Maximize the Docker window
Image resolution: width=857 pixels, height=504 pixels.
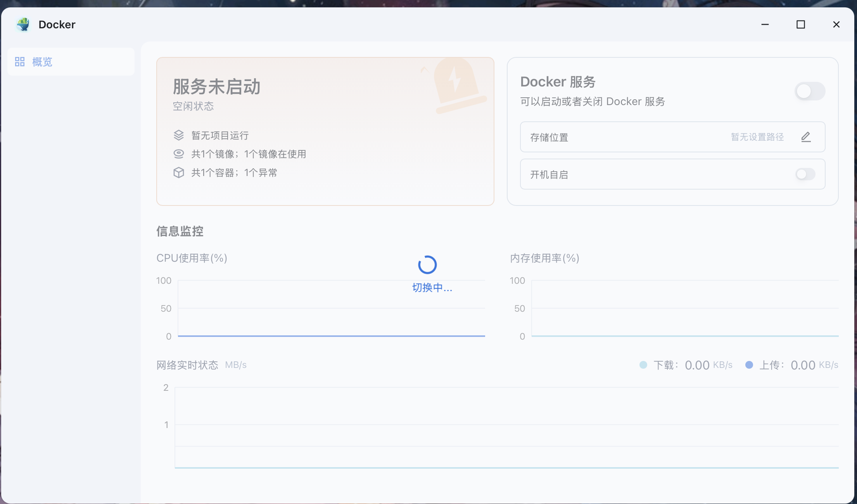(800, 24)
